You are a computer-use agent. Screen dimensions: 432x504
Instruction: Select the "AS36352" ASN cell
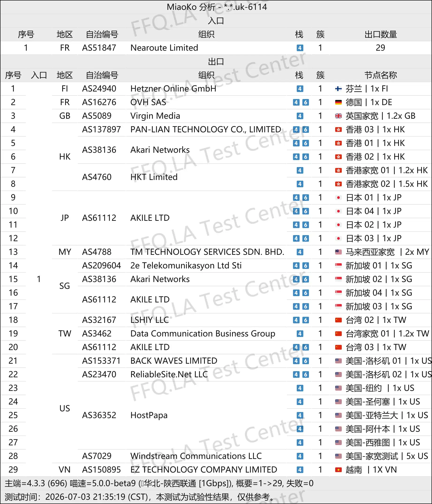(x=99, y=415)
